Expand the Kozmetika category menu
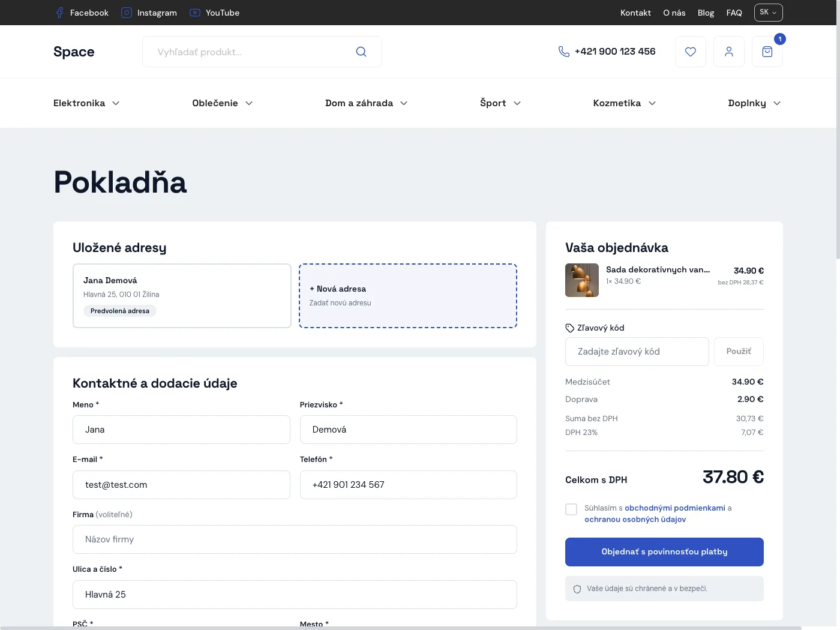 [x=625, y=103]
